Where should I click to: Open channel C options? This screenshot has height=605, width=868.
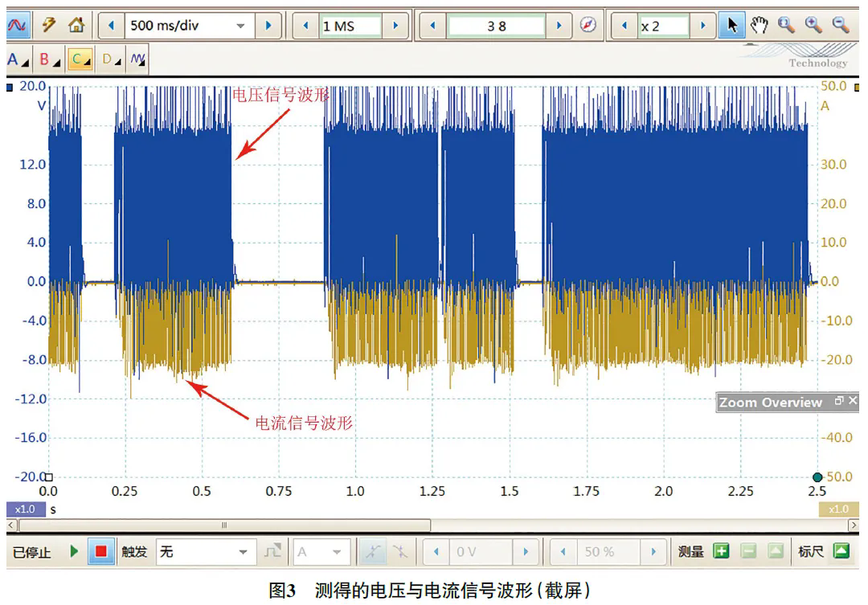[81, 59]
